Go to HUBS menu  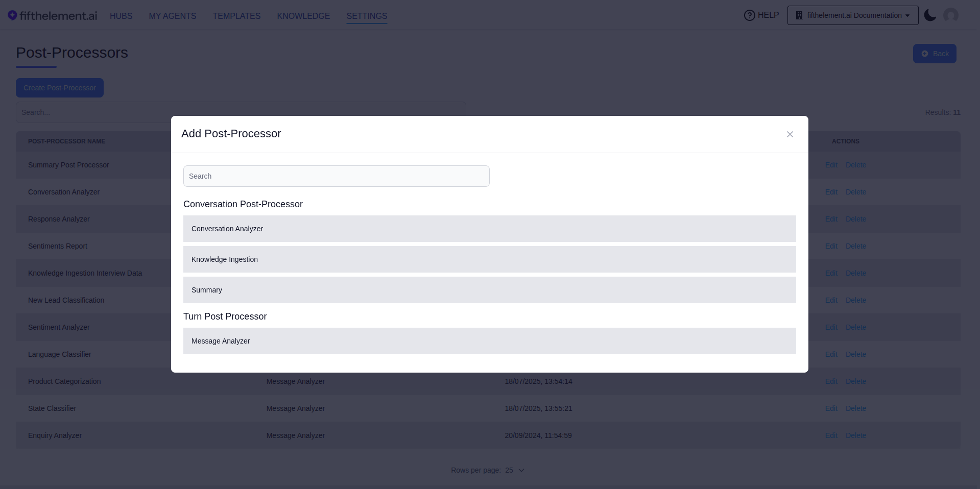point(121,16)
